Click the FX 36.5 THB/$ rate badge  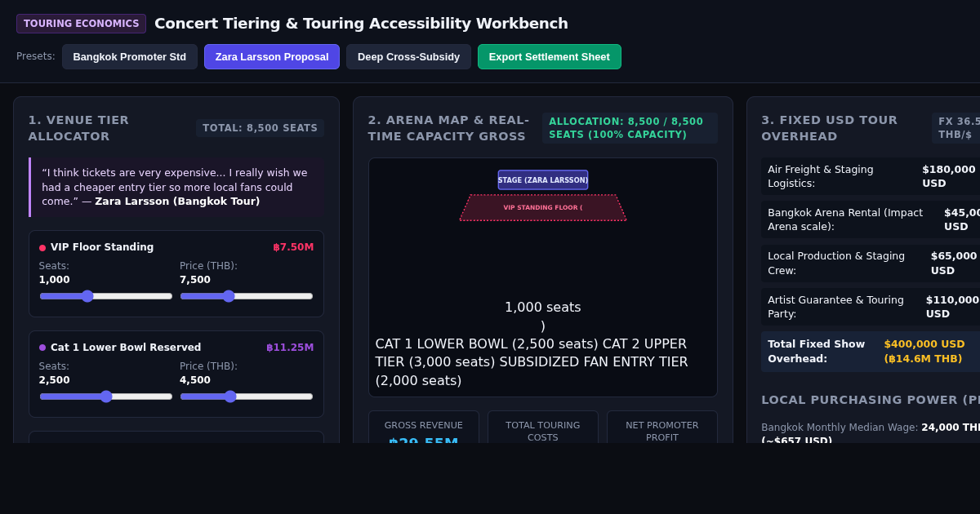coord(956,128)
